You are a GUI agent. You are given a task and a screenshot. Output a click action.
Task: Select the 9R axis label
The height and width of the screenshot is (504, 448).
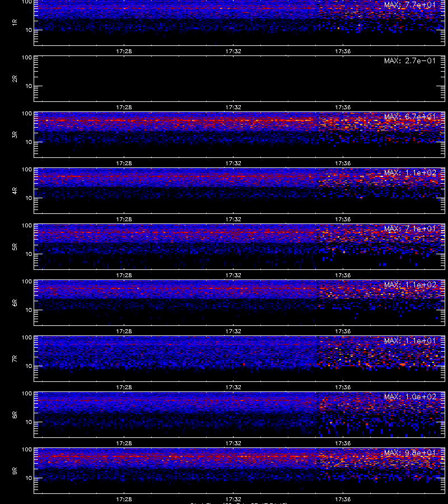(x=15, y=470)
